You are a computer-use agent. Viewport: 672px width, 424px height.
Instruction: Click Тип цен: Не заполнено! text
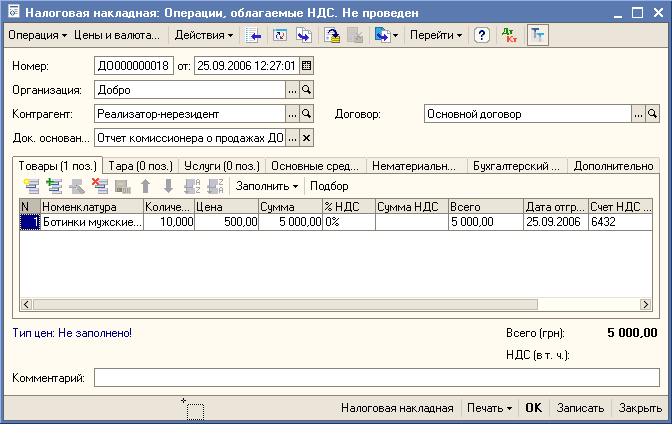(x=72, y=333)
